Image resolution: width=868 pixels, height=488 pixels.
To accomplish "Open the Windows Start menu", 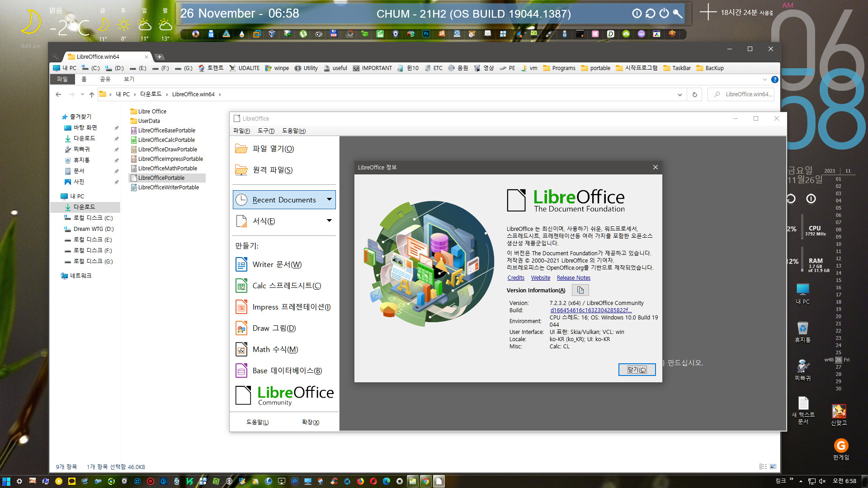I will [6, 481].
